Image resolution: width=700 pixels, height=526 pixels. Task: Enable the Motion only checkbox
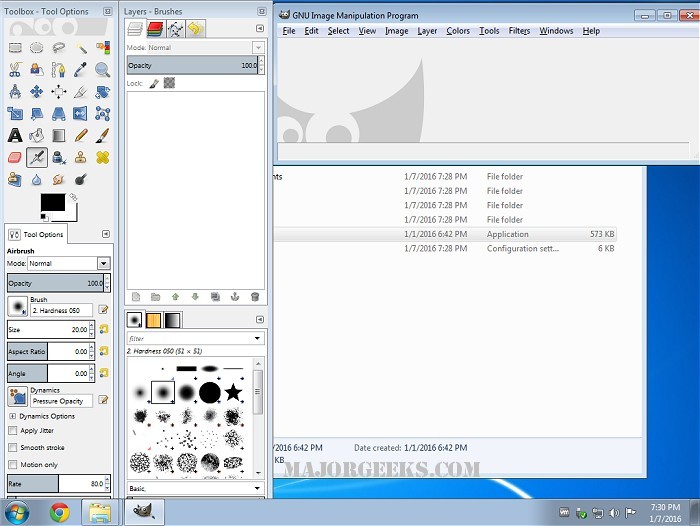pos(13,464)
